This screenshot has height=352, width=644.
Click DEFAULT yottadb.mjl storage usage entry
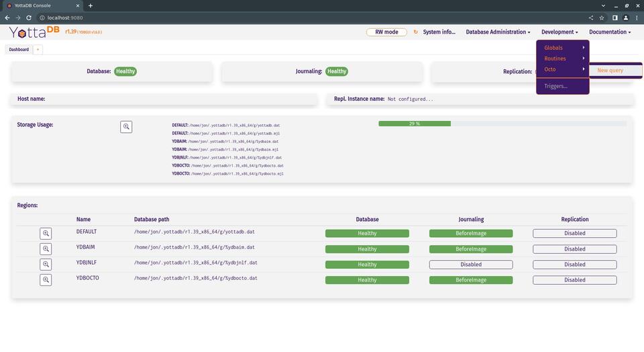226,133
